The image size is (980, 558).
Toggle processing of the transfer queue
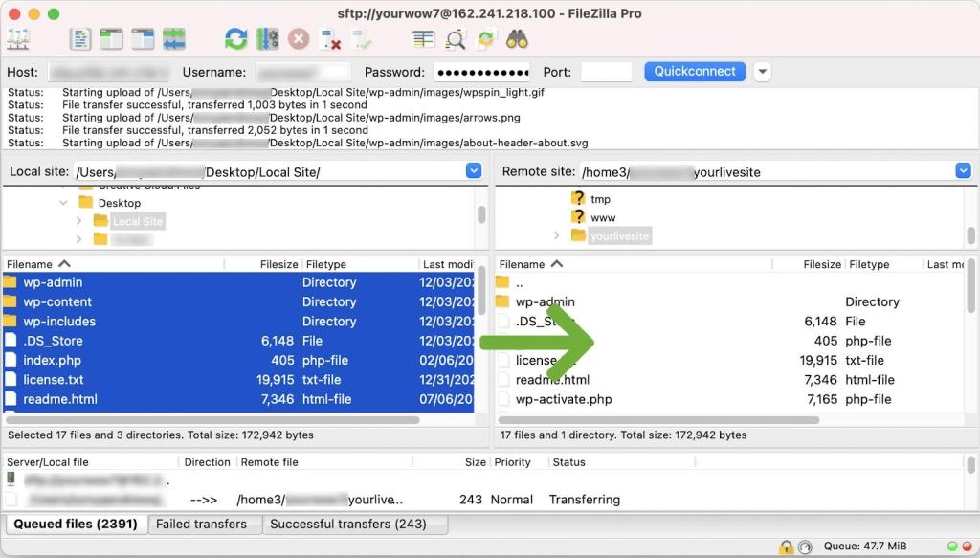tap(267, 39)
